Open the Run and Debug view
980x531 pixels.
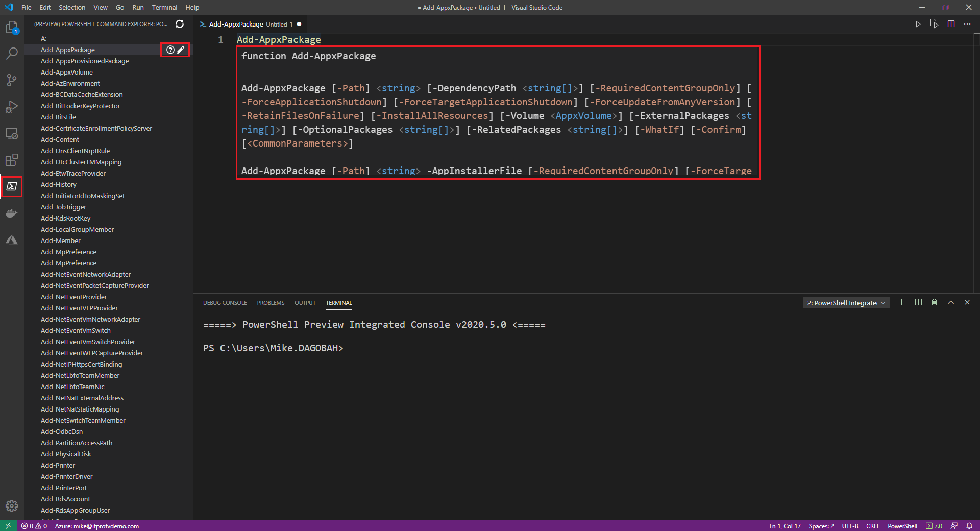click(12, 107)
